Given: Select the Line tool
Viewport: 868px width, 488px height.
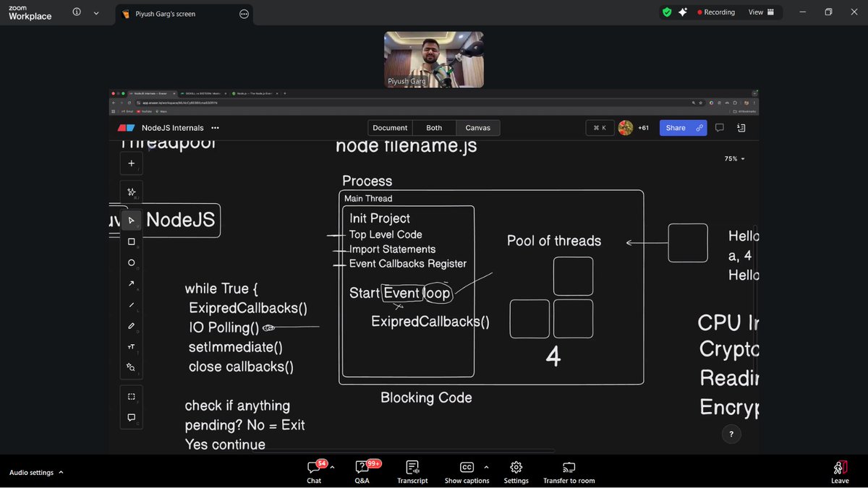Looking at the screenshot, I should click(131, 304).
